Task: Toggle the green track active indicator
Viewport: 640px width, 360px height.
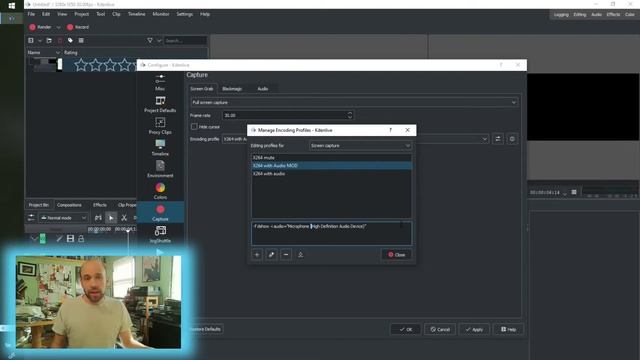Action: [42, 239]
